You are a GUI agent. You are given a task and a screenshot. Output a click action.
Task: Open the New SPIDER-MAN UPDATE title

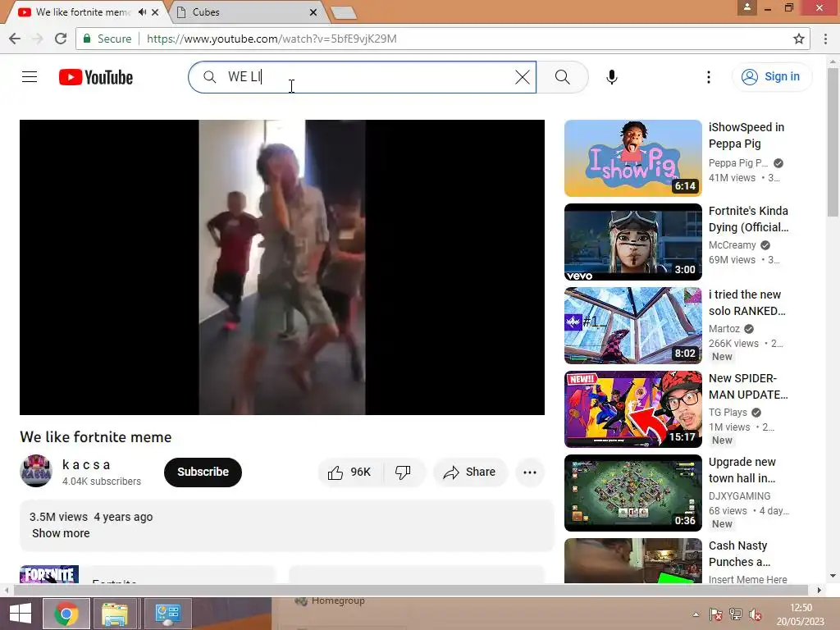click(748, 386)
